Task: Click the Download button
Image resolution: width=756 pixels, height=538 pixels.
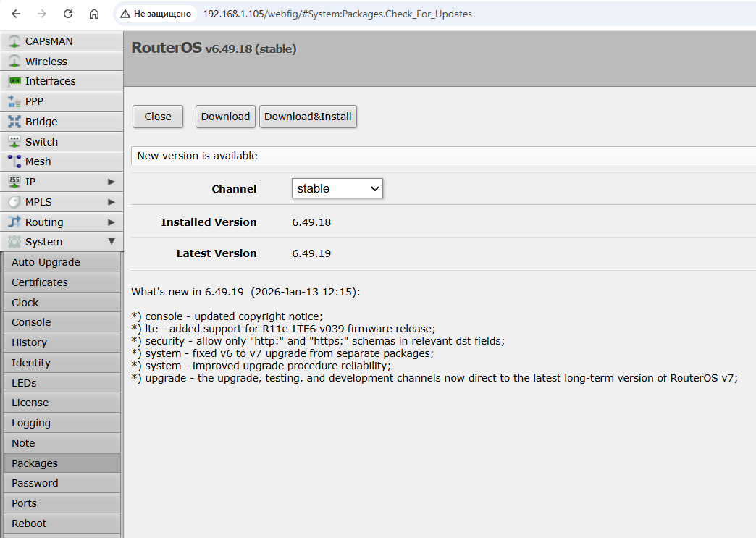Action: [x=225, y=117]
